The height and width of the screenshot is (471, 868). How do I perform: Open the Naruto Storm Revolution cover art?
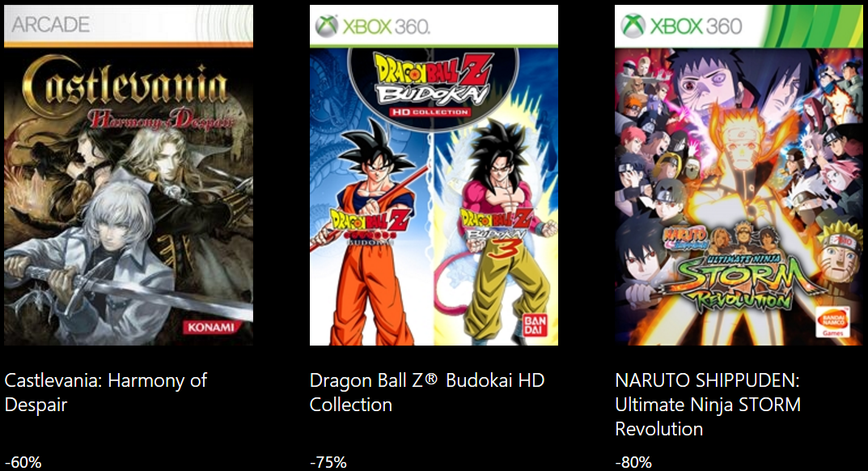pyautogui.click(x=739, y=175)
